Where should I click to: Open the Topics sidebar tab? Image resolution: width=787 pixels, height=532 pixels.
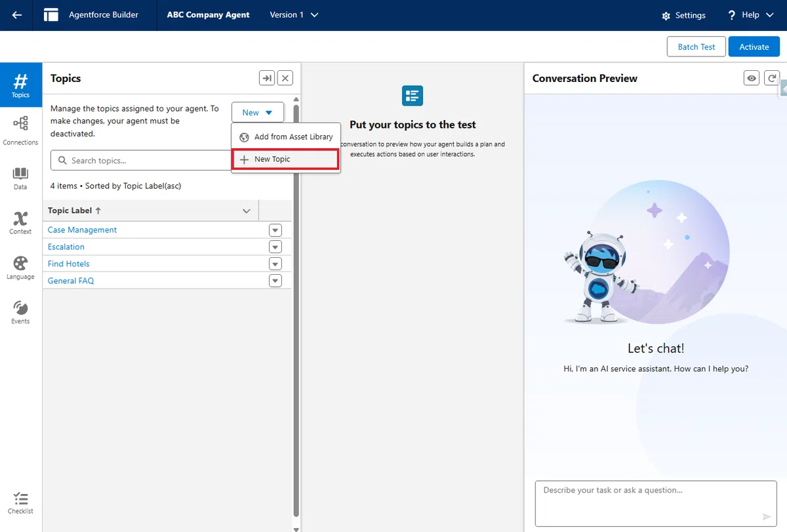click(20, 85)
